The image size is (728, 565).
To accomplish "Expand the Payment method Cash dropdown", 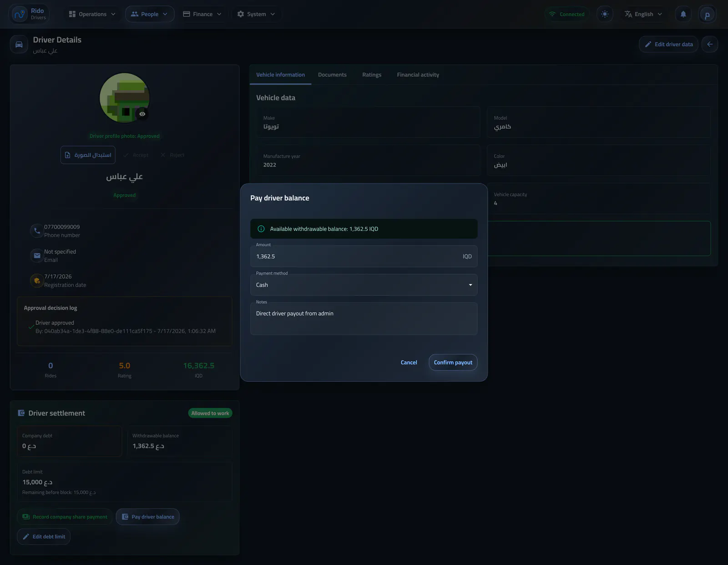I will tap(364, 285).
